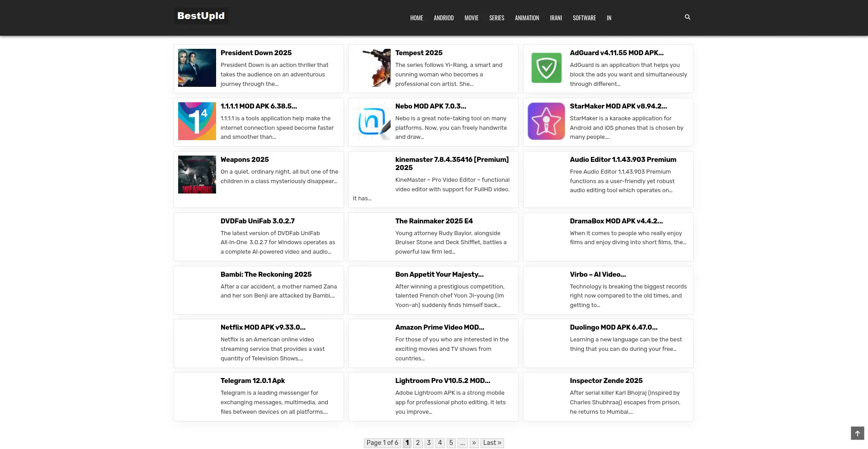
Task: Open the IN menu item
Action: (x=609, y=18)
